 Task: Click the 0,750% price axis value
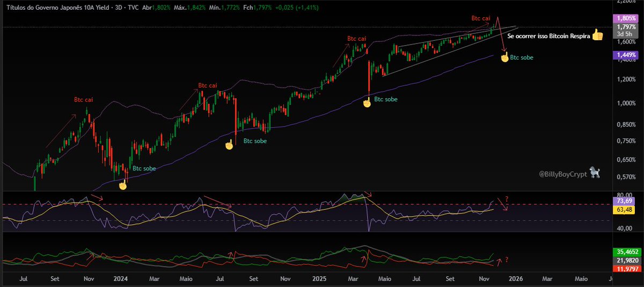[x=626, y=141]
